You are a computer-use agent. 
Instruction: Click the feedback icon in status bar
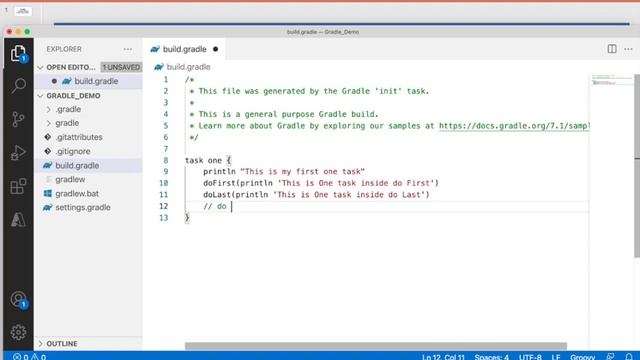pyautogui.click(x=610, y=357)
